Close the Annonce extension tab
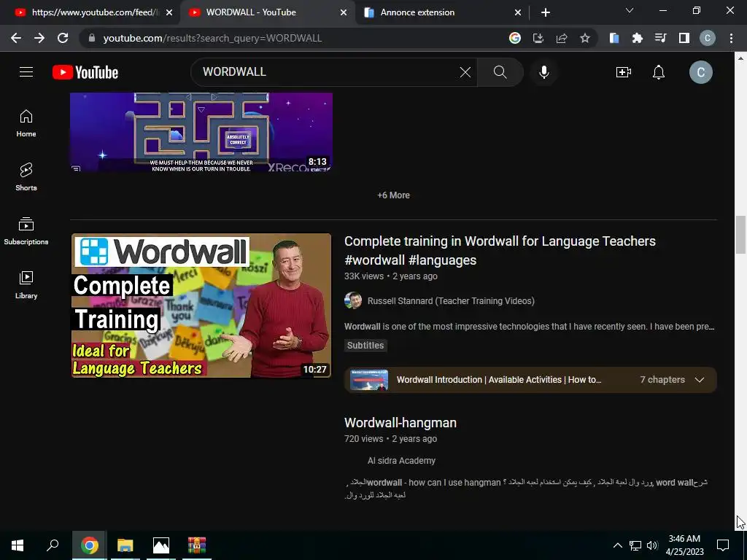The height and width of the screenshot is (560, 747). 518,12
